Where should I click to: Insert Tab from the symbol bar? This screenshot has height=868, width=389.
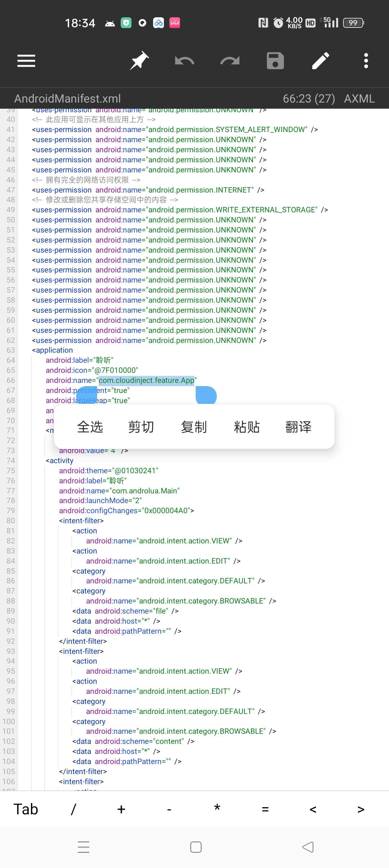pyautogui.click(x=26, y=809)
